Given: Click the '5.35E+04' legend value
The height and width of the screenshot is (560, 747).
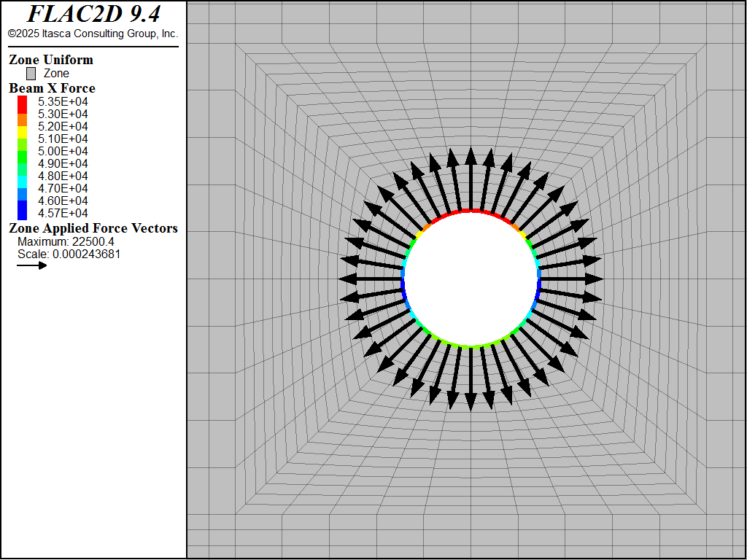Looking at the screenshot, I should (63, 102).
